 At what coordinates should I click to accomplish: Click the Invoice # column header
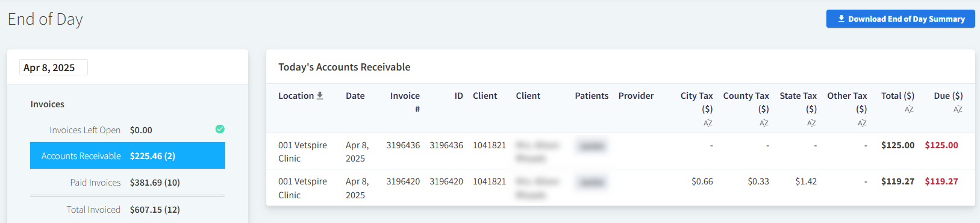point(405,102)
